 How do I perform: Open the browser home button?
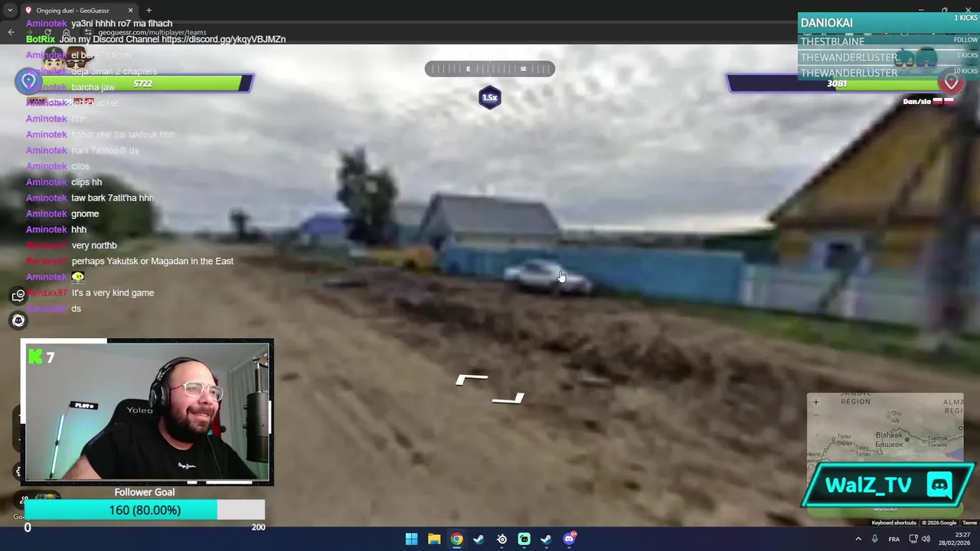[67, 32]
